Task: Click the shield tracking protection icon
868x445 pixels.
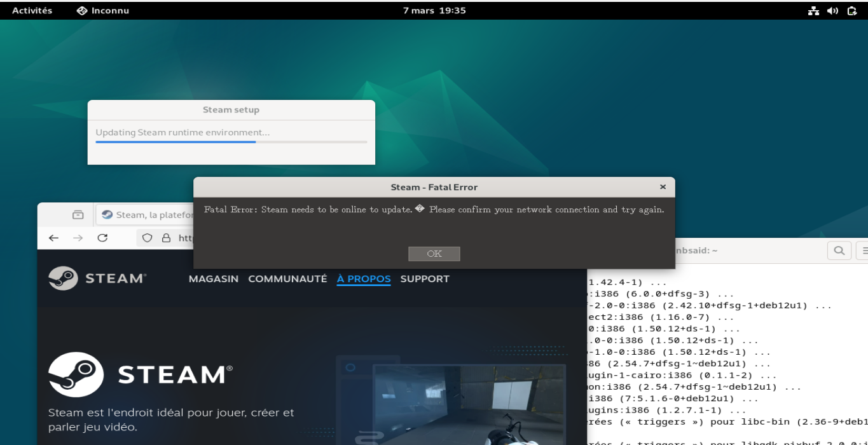Action: point(147,238)
